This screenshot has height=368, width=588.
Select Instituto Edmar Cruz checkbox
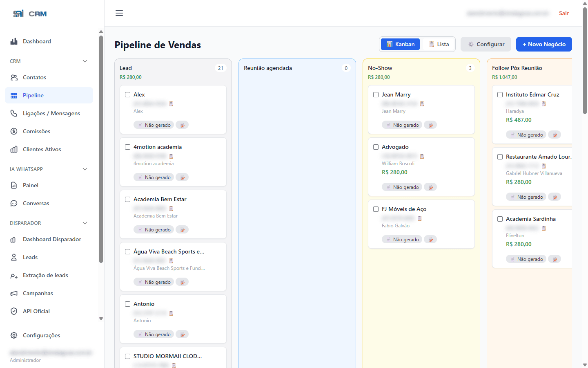click(500, 94)
